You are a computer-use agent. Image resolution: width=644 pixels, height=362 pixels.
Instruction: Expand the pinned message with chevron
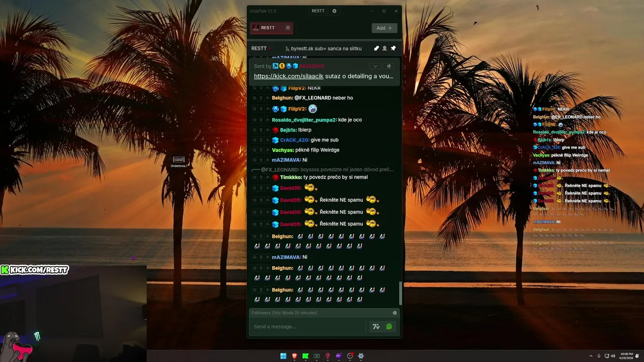coord(375,66)
